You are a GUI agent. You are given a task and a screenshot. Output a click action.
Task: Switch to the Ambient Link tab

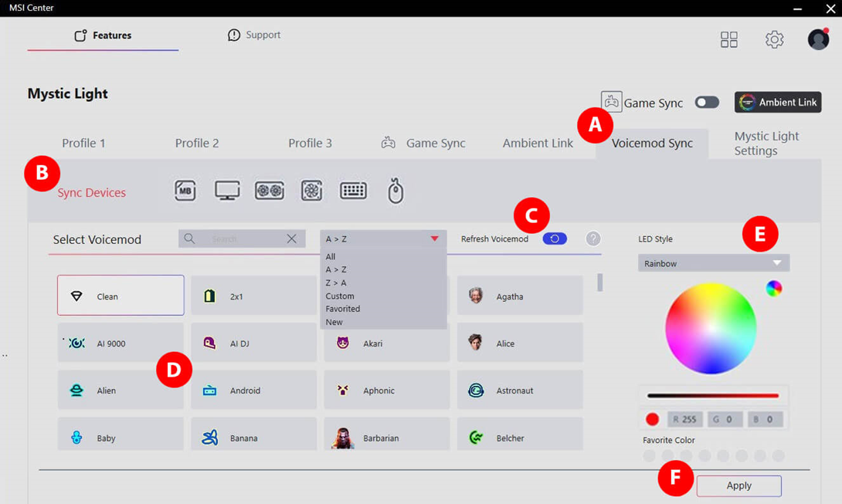tap(538, 144)
